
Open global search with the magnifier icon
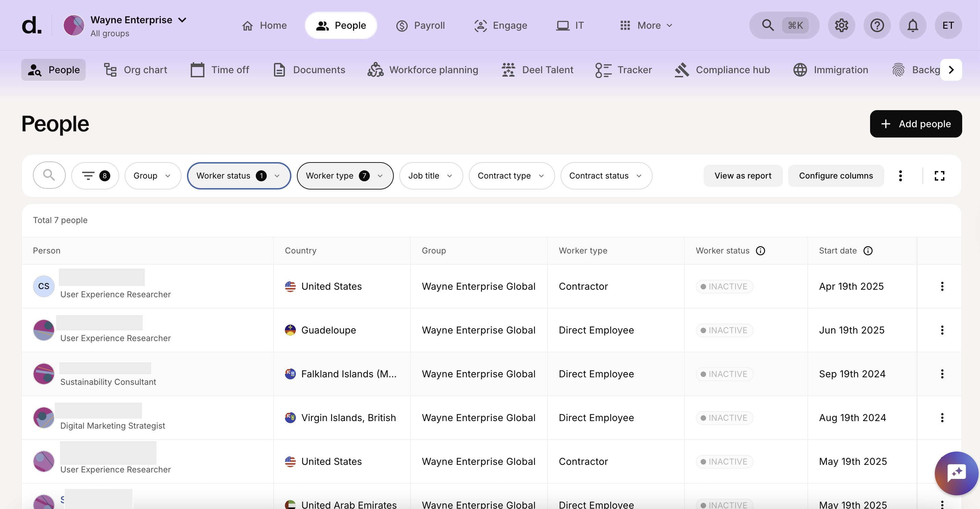click(x=768, y=25)
